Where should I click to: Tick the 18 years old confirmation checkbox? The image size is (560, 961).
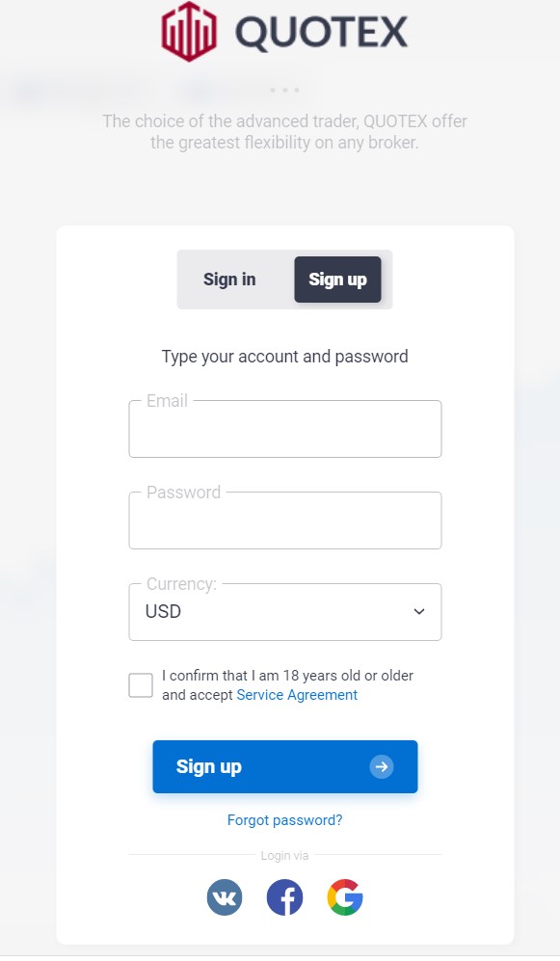tap(141, 685)
